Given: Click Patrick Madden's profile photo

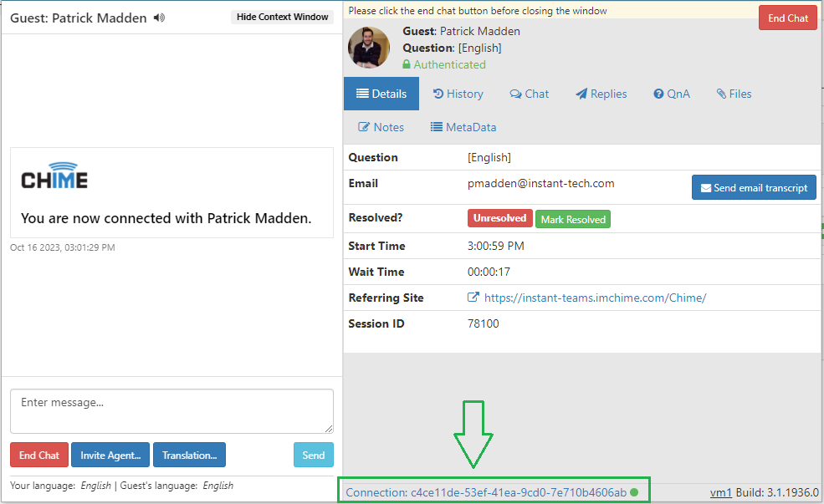Looking at the screenshot, I should [369, 48].
